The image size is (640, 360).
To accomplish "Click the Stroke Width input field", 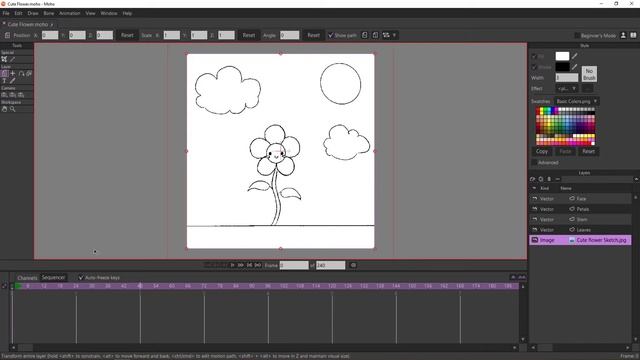I will click(567, 78).
